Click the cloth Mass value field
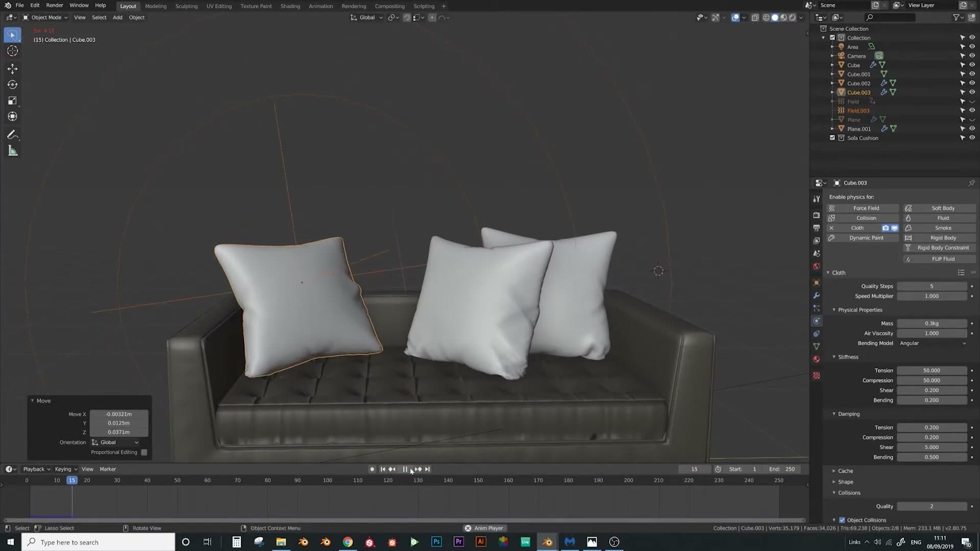980x551 pixels. (x=932, y=323)
